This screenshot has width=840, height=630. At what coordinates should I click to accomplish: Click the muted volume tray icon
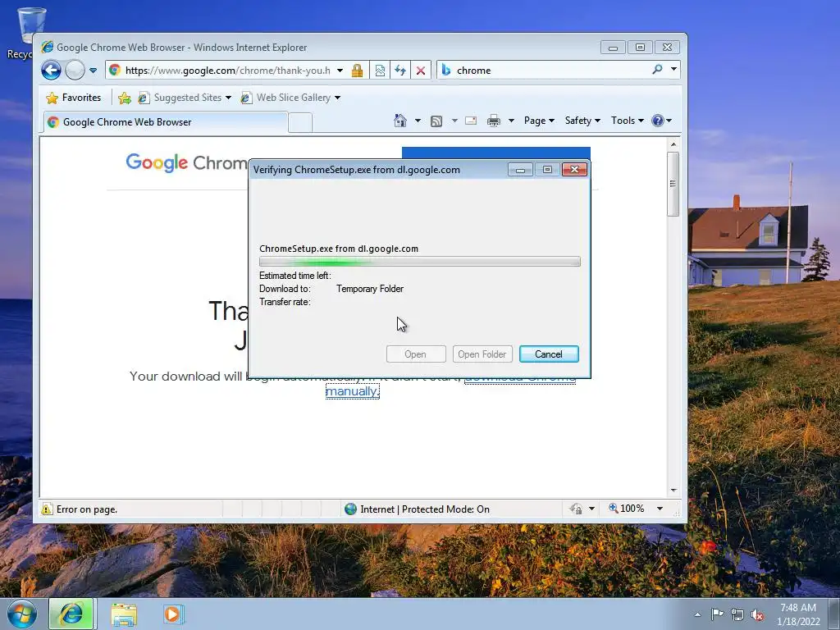coord(757,614)
